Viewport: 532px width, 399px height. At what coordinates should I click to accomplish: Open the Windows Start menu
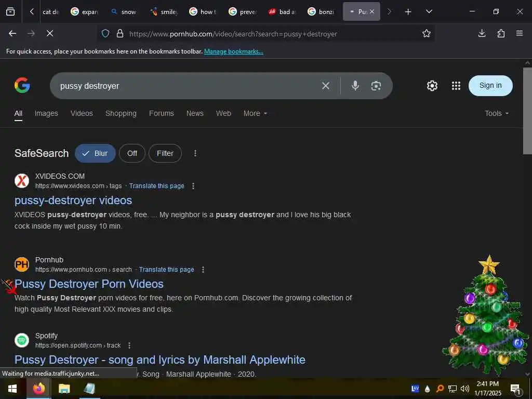12,389
